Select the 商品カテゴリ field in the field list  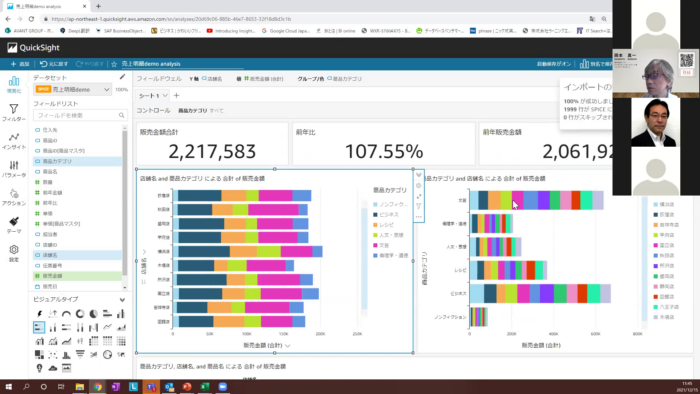(x=77, y=161)
